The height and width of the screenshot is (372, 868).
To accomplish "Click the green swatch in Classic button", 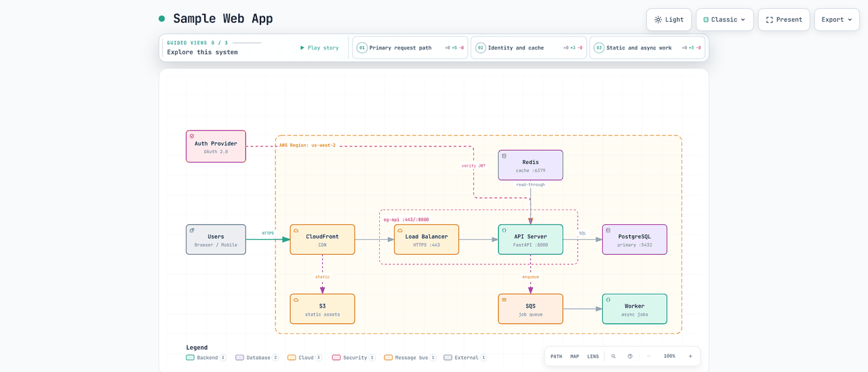I will (706, 20).
